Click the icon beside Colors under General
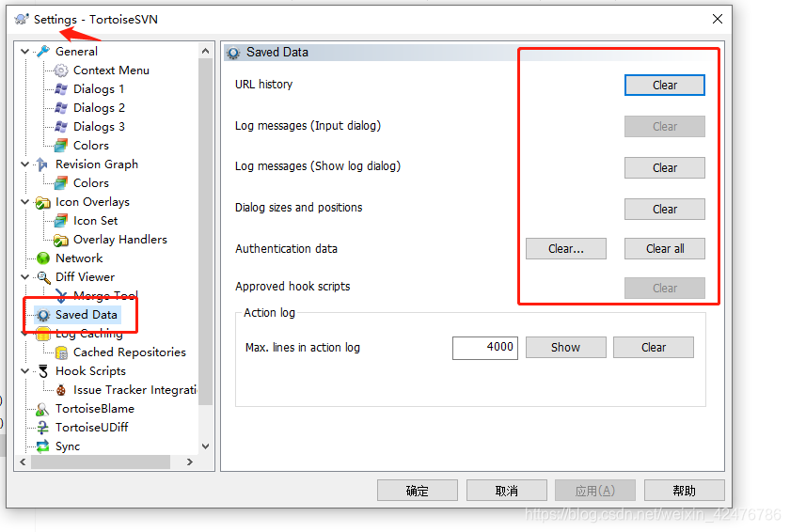This screenshot has height=532, width=790. tap(61, 146)
